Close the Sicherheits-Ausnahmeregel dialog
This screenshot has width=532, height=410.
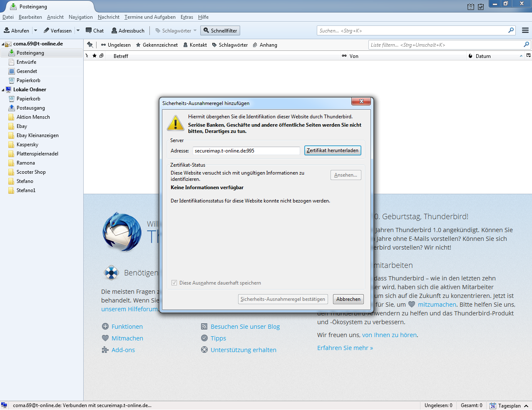[361, 101]
